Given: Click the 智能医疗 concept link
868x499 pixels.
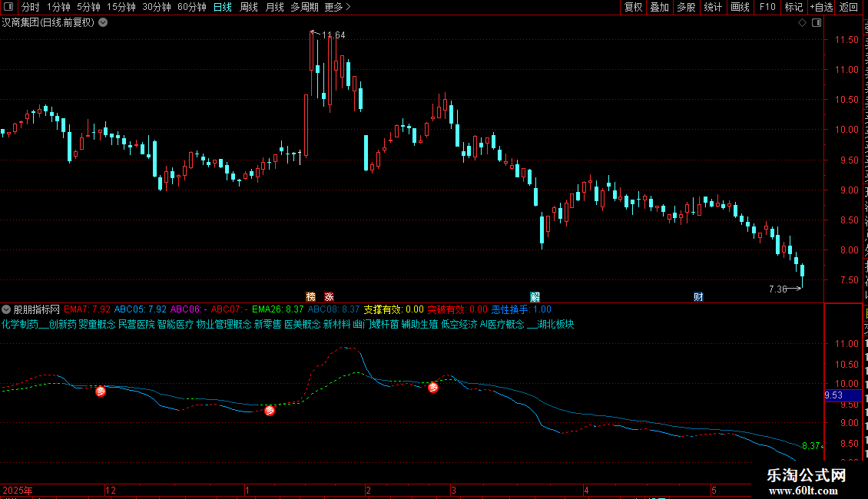Looking at the screenshot, I should pyautogui.click(x=175, y=324).
